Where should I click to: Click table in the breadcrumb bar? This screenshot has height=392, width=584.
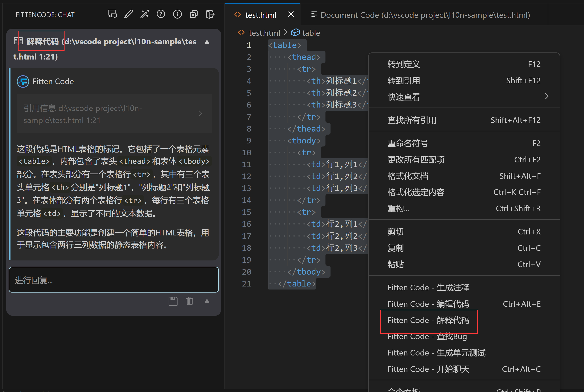tap(311, 32)
